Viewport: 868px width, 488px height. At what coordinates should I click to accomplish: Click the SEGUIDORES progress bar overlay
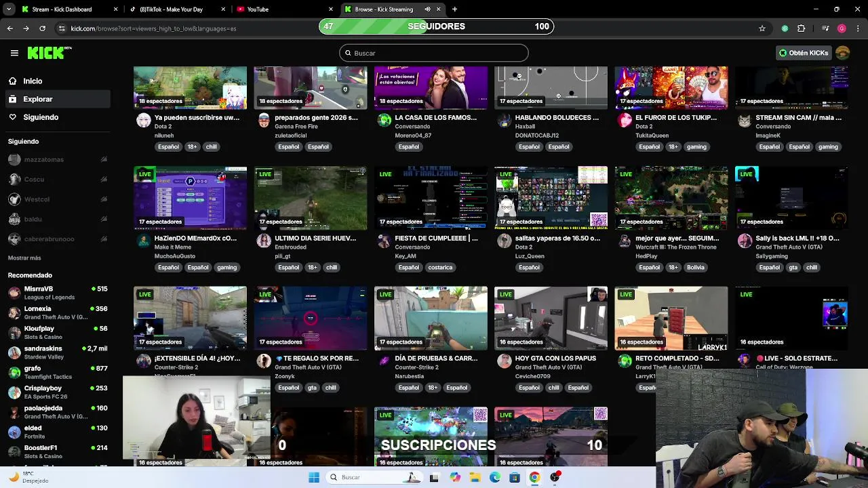click(x=436, y=26)
